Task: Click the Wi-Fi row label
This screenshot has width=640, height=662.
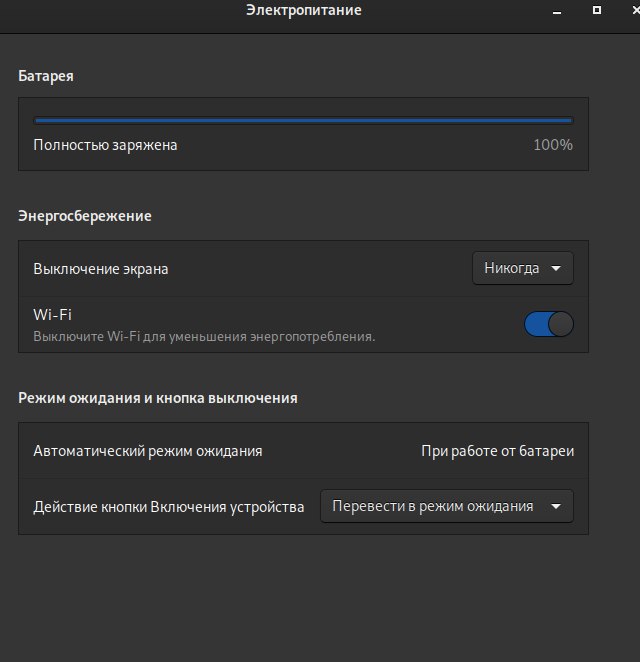Action: 52,315
